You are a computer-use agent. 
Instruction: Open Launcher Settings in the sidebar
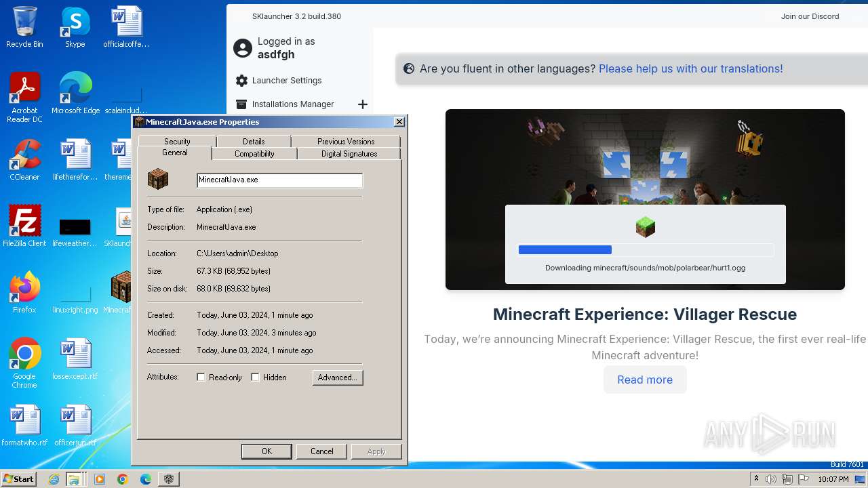[287, 81]
